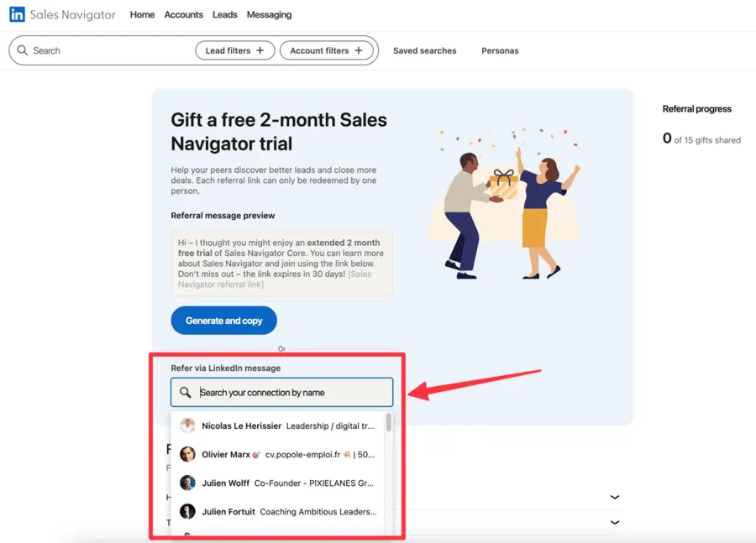Click the plus icon on Lead filters
The height and width of the screenshot is (543, 756).
260,50
